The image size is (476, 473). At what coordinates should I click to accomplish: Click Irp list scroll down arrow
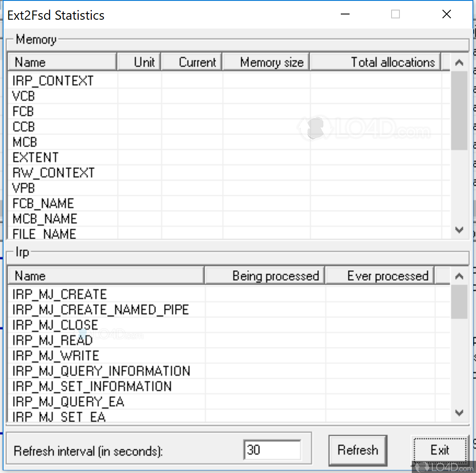coord(459,413)
